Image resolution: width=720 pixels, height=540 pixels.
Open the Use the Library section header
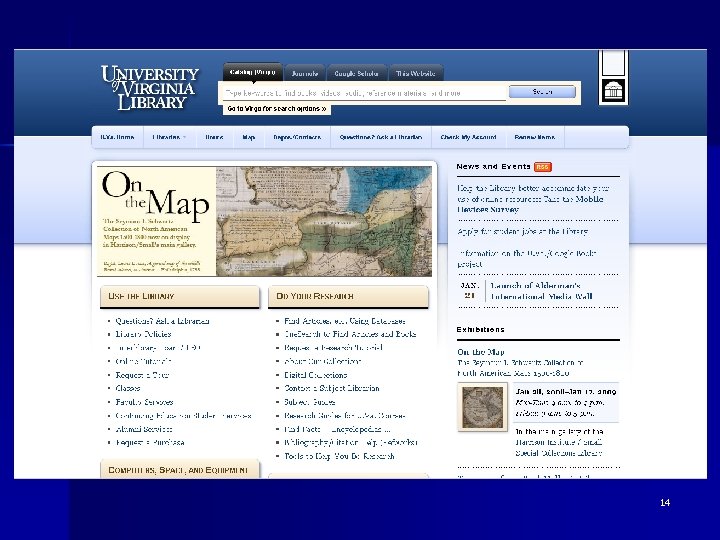pyautogui.click(x=180, y=297)
